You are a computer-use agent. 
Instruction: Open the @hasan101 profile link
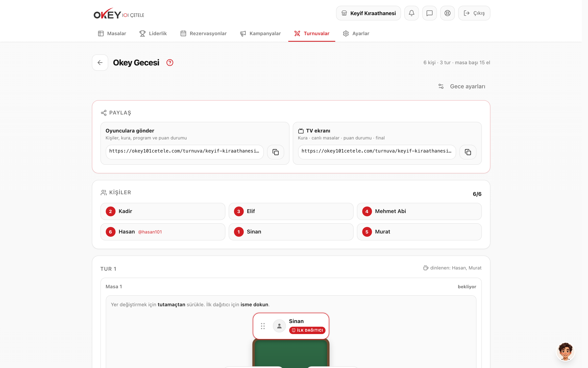150,232
